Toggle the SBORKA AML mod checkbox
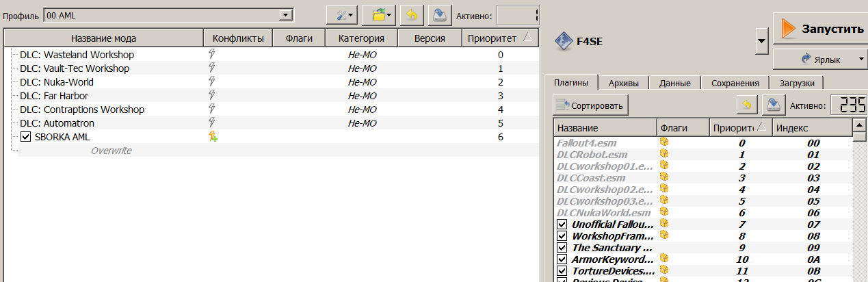 [26, 137]
